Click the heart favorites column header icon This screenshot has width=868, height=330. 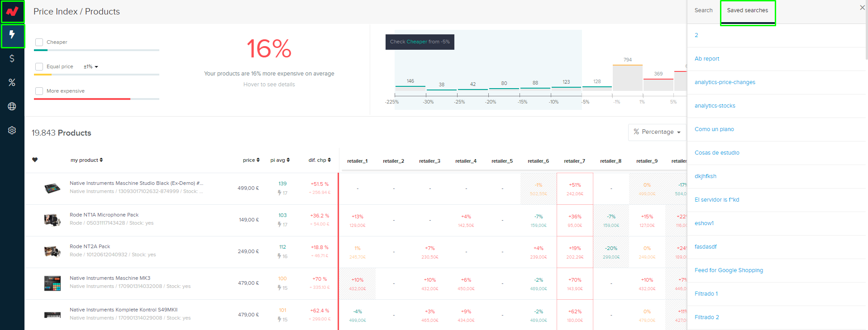click(35, 160)
